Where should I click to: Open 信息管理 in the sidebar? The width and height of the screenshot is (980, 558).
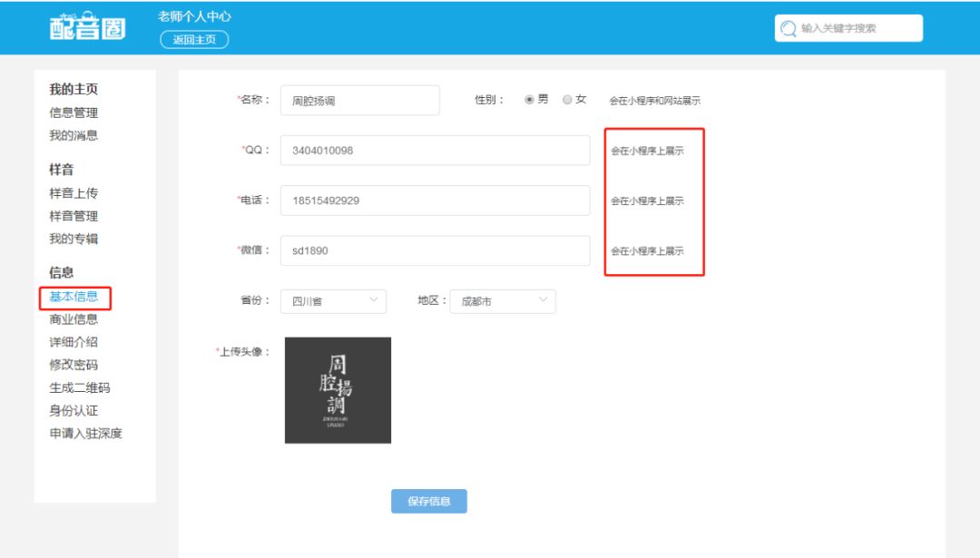[73, 113]
